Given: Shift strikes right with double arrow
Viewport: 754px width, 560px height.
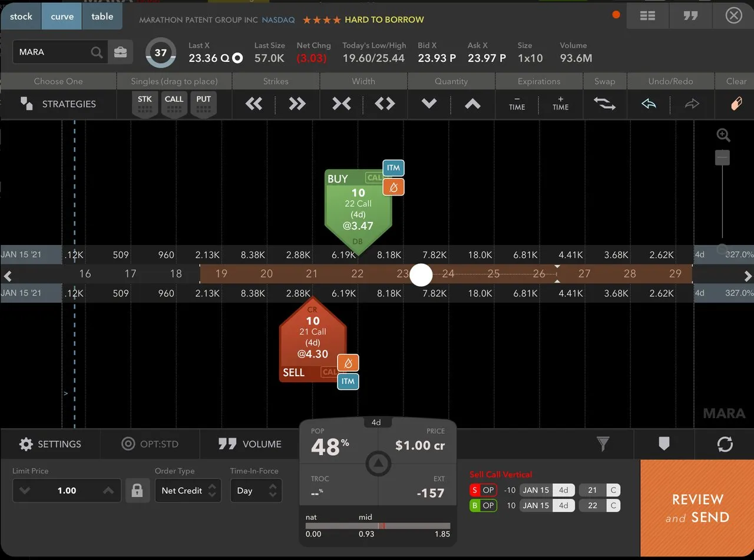Looking at the screenshot, I should (x=297, y=104).
